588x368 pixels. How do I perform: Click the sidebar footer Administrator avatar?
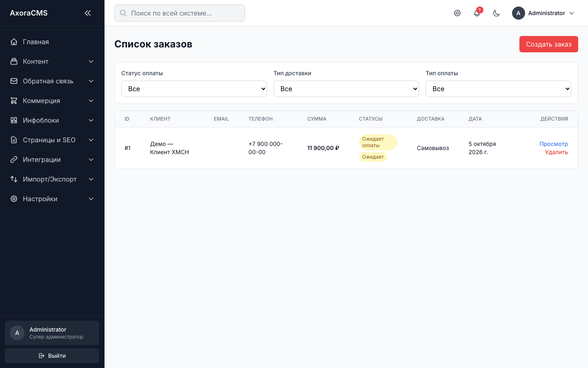click(17, 333)
